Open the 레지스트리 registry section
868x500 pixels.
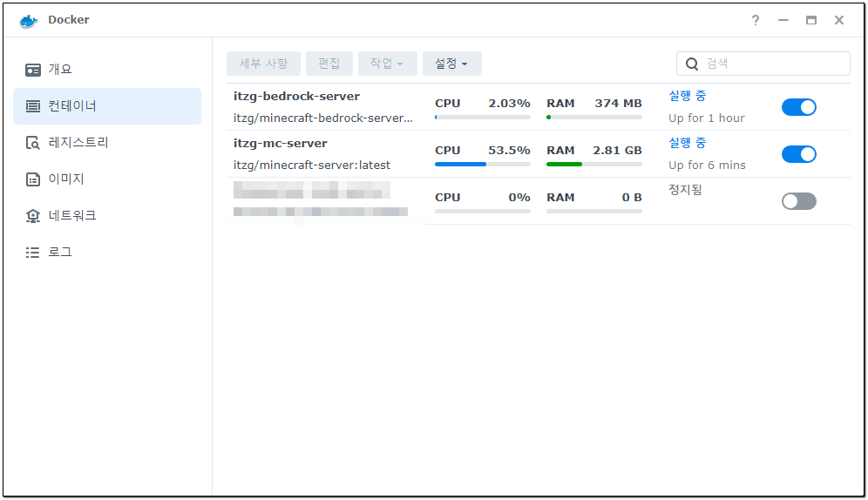(107, 143)
